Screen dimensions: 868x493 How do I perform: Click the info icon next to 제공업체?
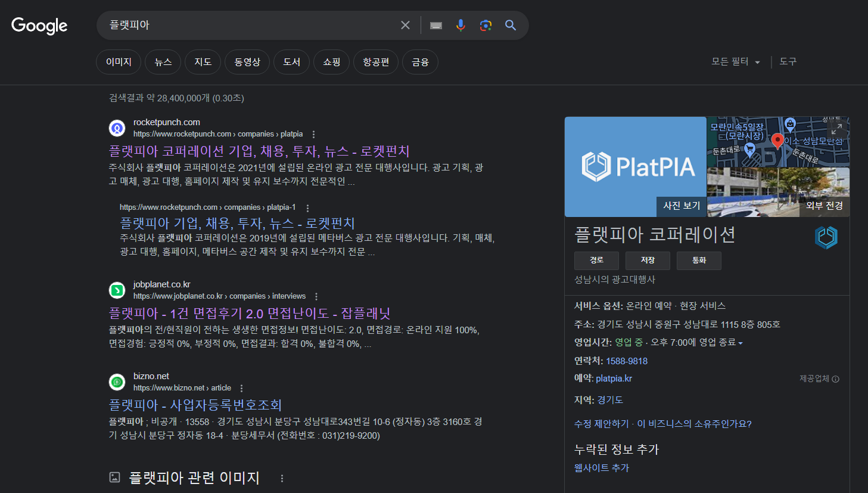(835, 379)
